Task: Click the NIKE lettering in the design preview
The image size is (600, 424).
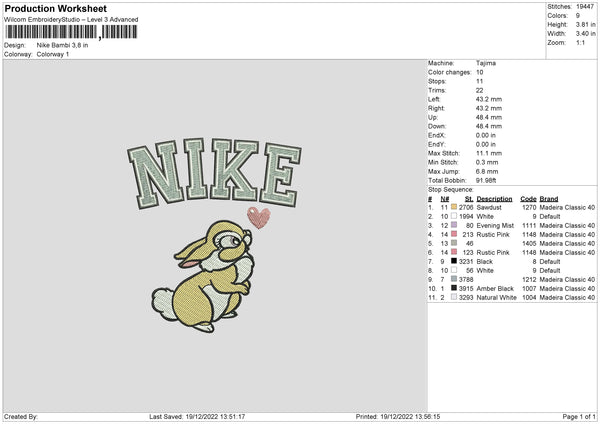Action: 214,173
